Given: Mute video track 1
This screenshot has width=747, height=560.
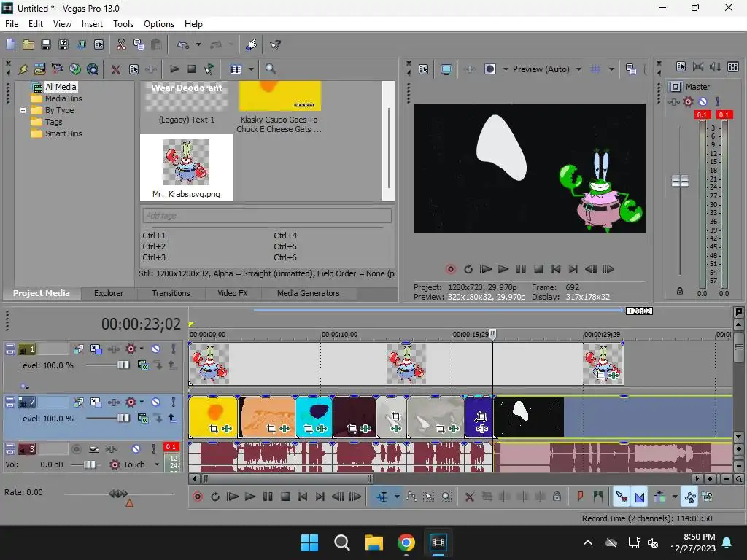Looking at the screenshot, I should [155, 349].
